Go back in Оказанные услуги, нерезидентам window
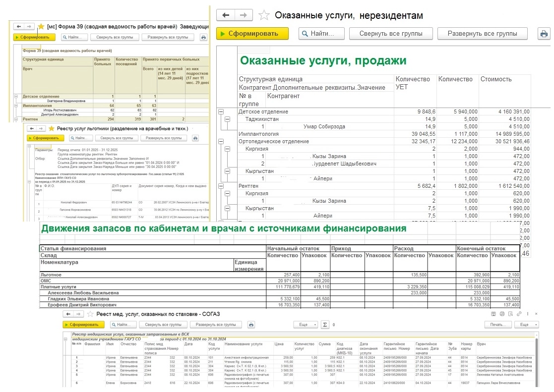 coord(226,15)
